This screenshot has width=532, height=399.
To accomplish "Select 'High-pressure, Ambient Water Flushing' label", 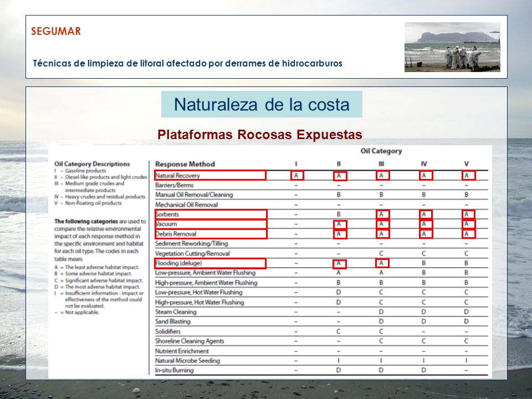I will coord(206,283).
